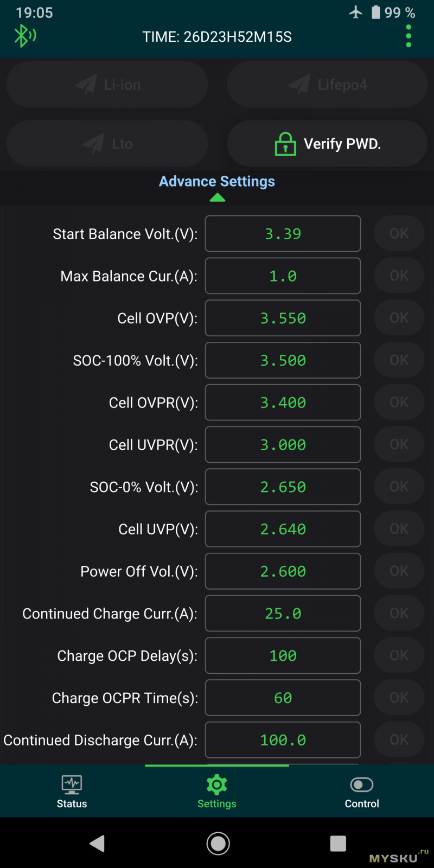This screenshot has width=434, height=868.
Task: Tap the Bluetooth connection icon
Action: (24, 36)
